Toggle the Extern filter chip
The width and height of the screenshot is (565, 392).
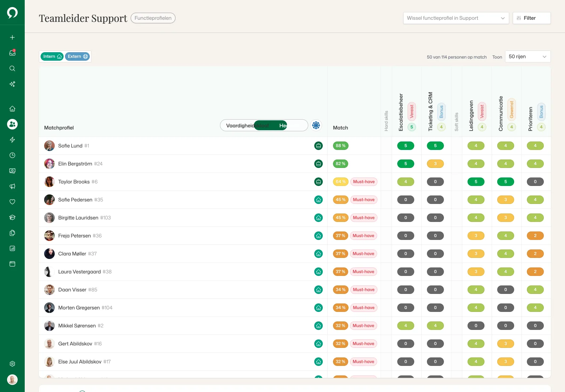coord(77,56)
